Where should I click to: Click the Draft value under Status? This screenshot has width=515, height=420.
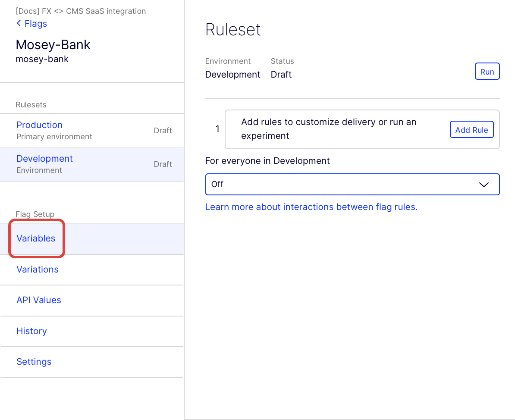pyautogui.click(x=281, y=75)
